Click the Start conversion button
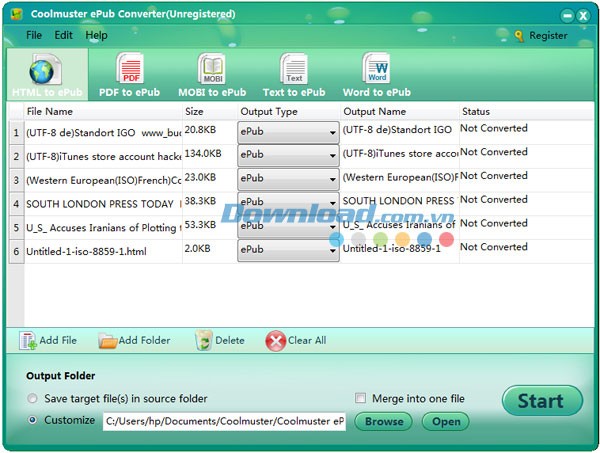This screenshot has width=600, height=453. [542, 401]
